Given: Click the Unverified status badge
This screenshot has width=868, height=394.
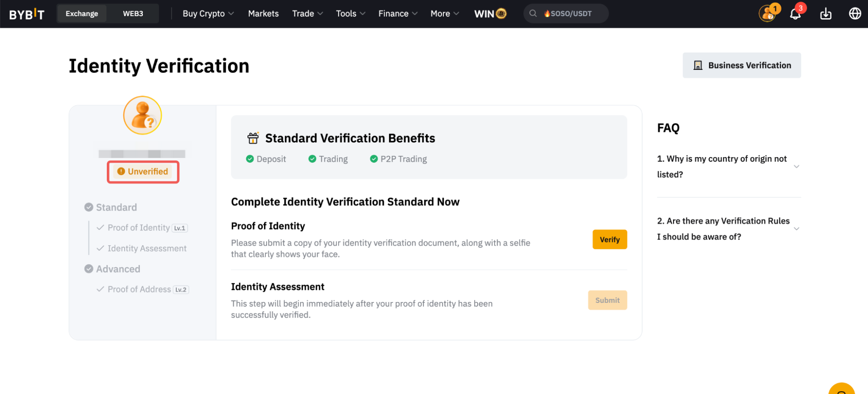Looking at the screenshot, I should click(x=143, y=172).
